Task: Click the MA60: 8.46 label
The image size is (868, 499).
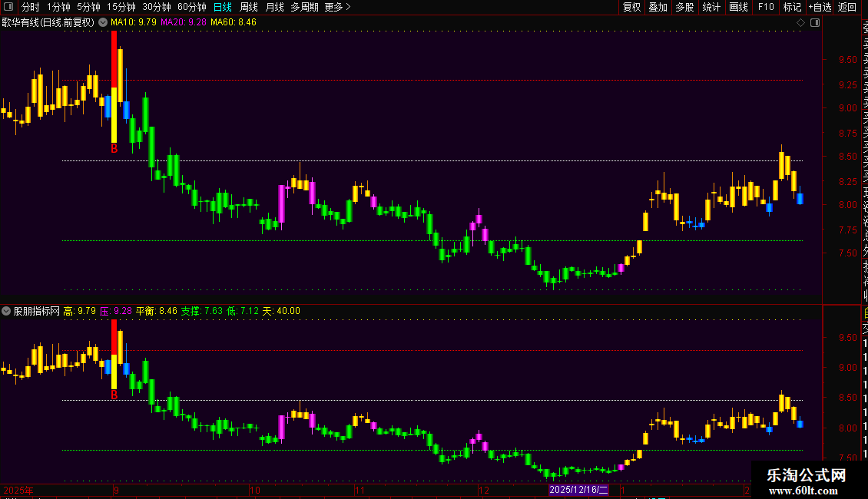Action: [x=233, y=22]
